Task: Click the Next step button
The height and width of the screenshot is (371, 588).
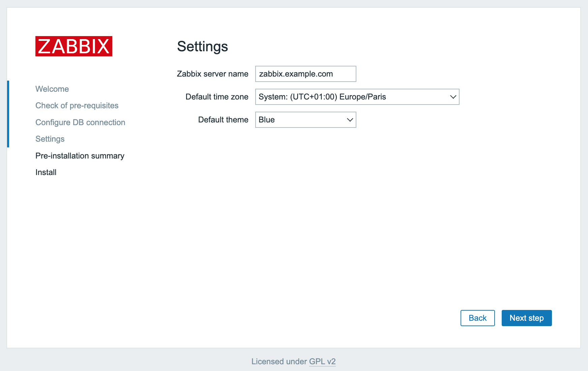Action: [526, 318]
